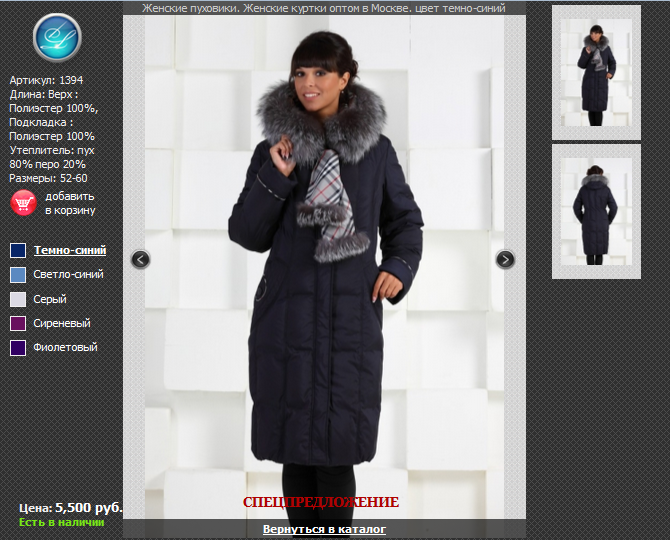Open the front view coat thumbnail
This screenshot has width=670, height=540.
coord(596,73)
